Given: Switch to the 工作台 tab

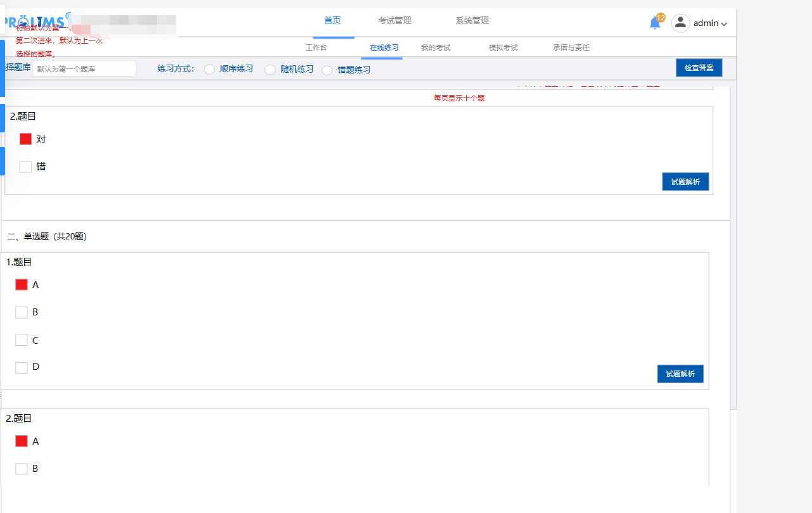Looking at the screenshot, I should pyautogui.click(x=316, y=47).
